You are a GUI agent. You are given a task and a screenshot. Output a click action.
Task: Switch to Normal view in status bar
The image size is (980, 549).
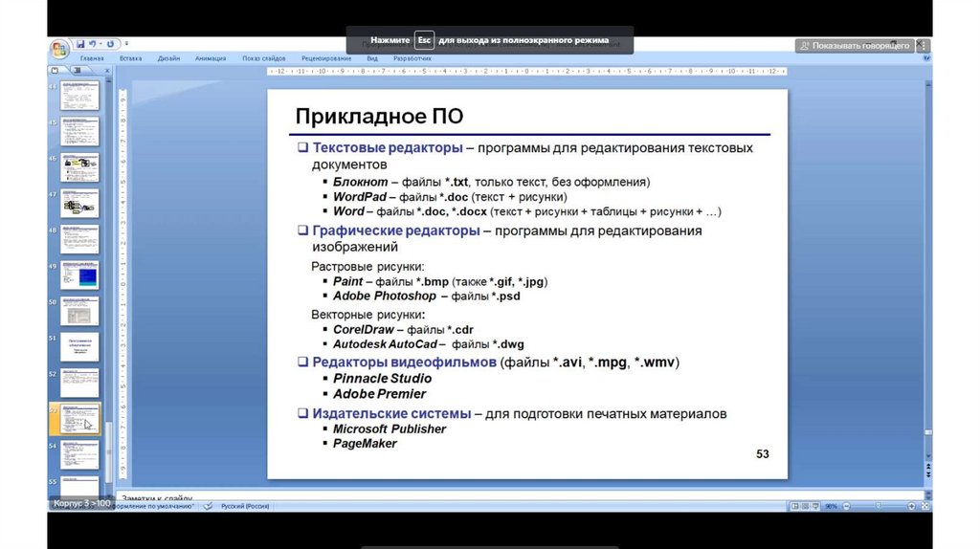794,506
